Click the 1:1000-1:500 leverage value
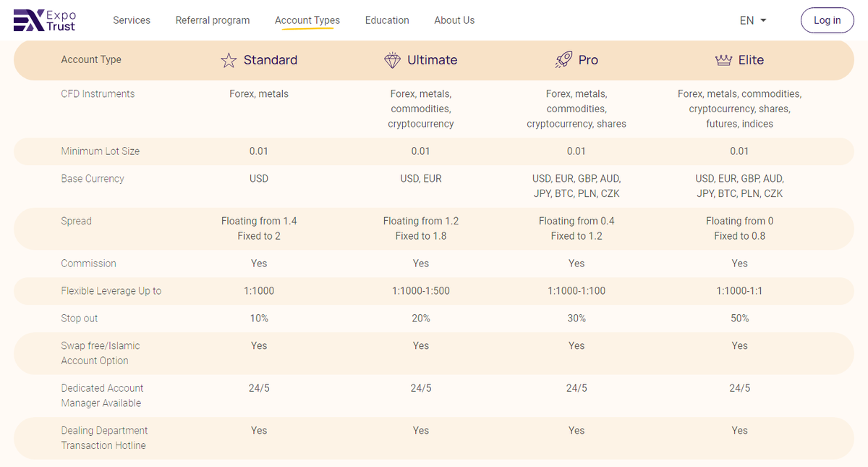Viewport: 868px width, 467px height. pyautogui.click(x=421, y=291)
